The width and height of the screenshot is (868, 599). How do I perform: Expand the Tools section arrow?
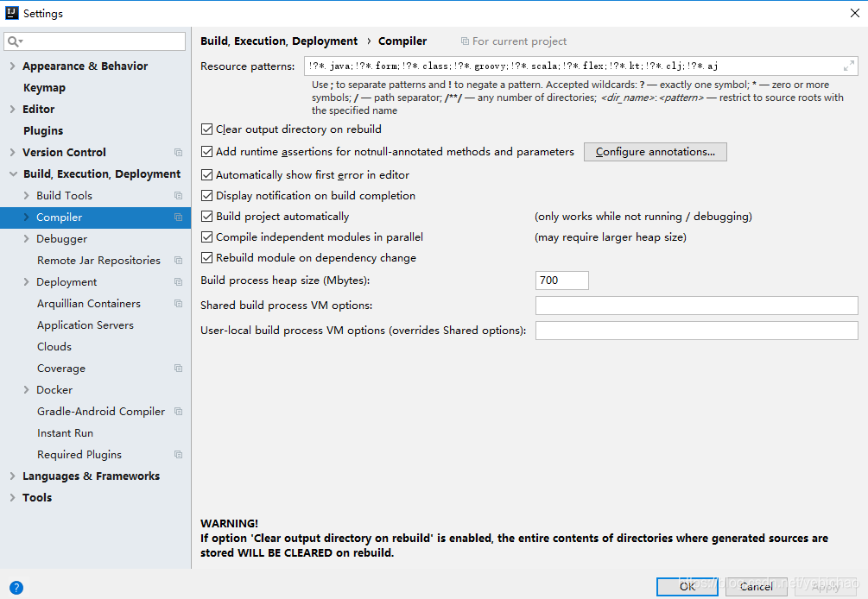(12, 497)
